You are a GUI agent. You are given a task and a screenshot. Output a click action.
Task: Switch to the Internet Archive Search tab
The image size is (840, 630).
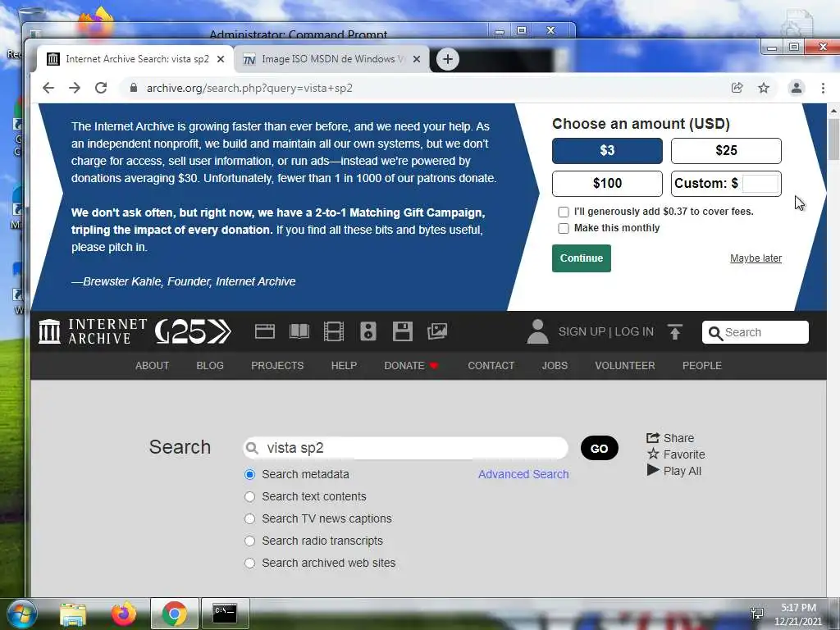[135, 59]
